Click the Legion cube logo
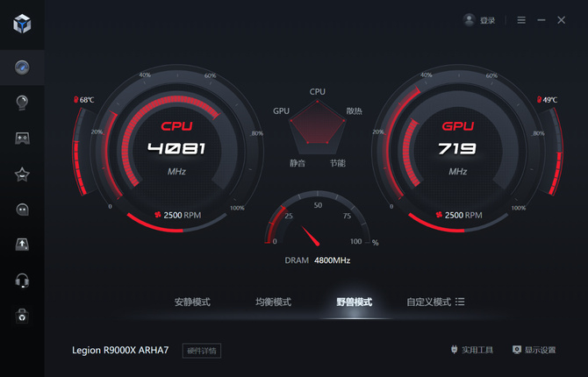The height and width of the screenshot is (377, 588). pos(22,24)
